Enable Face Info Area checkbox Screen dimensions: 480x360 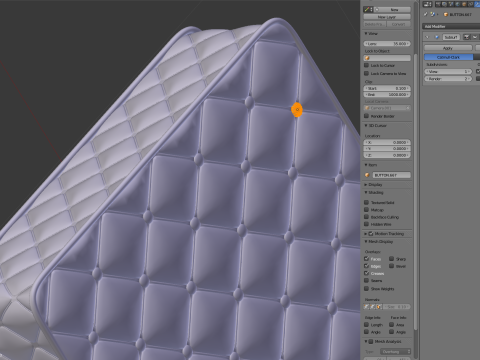click(391, 324)
